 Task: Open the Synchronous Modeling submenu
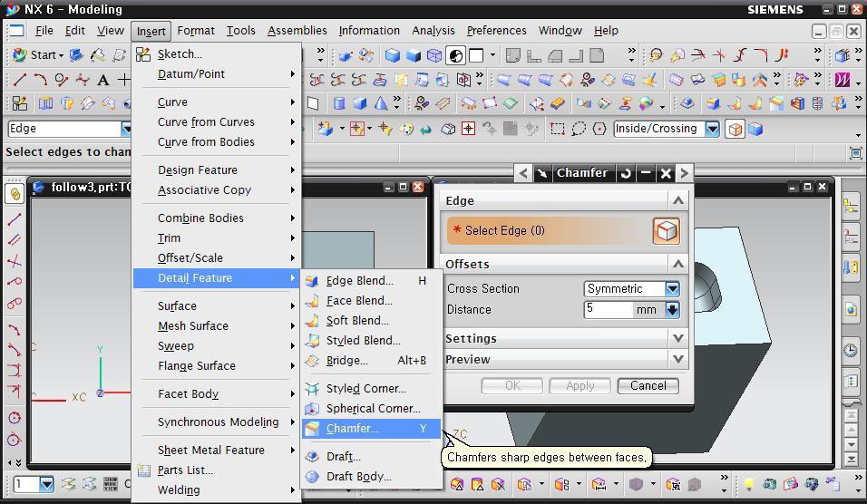(x=218, y=422)
